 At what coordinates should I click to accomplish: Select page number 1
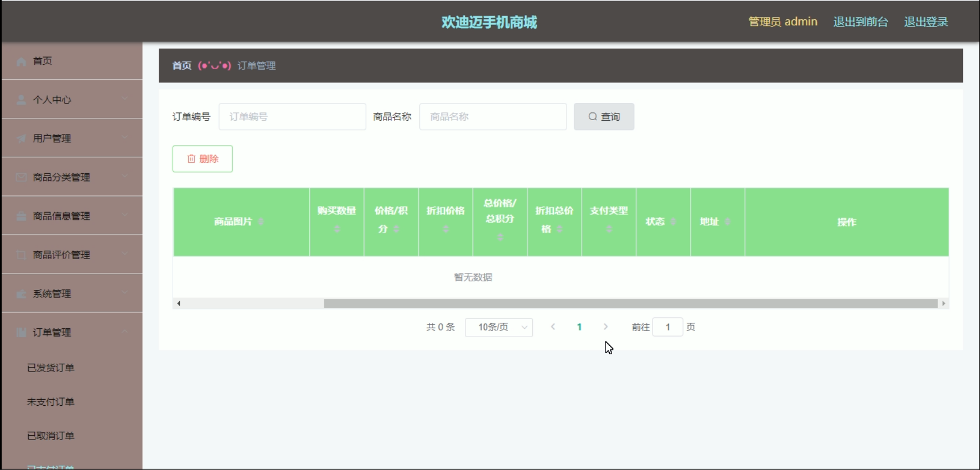[x=579, y=327]
